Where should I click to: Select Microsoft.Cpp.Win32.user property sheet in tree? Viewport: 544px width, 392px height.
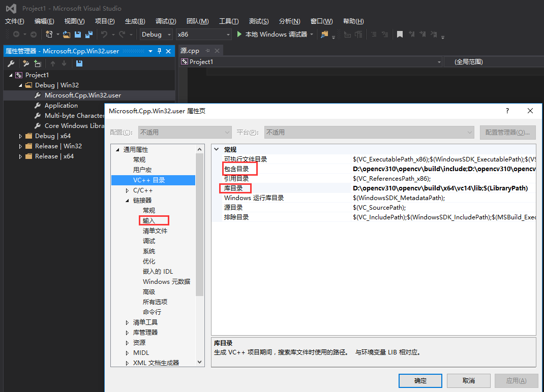(x=82, y=95)
